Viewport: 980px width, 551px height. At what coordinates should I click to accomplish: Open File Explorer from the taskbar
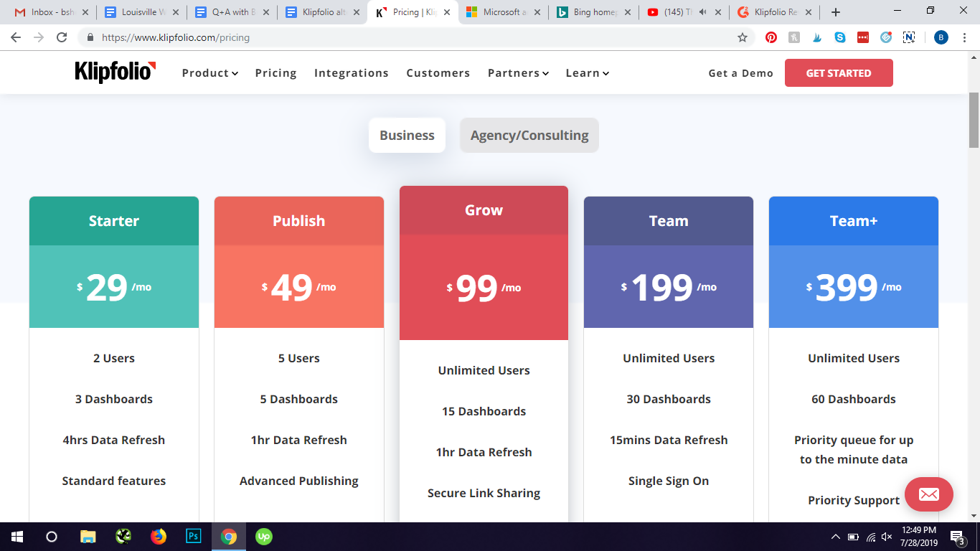tap(88, 536)
